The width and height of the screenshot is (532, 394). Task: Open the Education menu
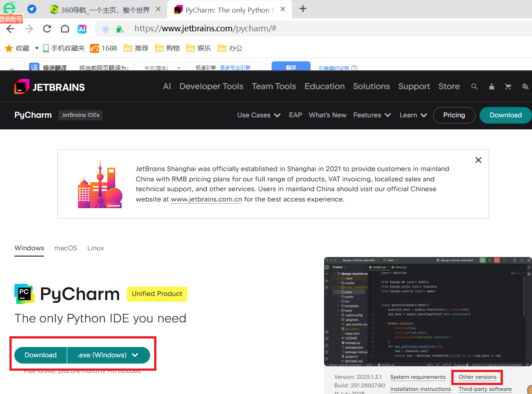click(x=324, y=86)
